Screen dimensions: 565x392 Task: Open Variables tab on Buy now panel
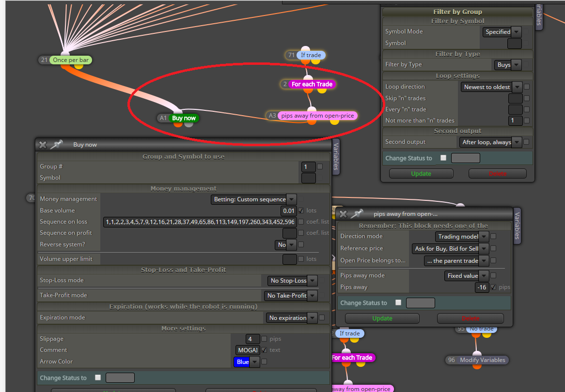click(336, 157)
